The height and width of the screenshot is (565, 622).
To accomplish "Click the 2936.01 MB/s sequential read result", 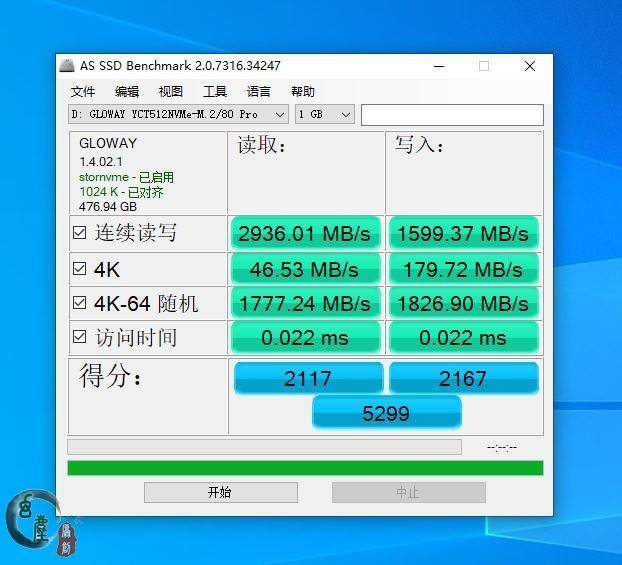I will [x=305, y=233].
